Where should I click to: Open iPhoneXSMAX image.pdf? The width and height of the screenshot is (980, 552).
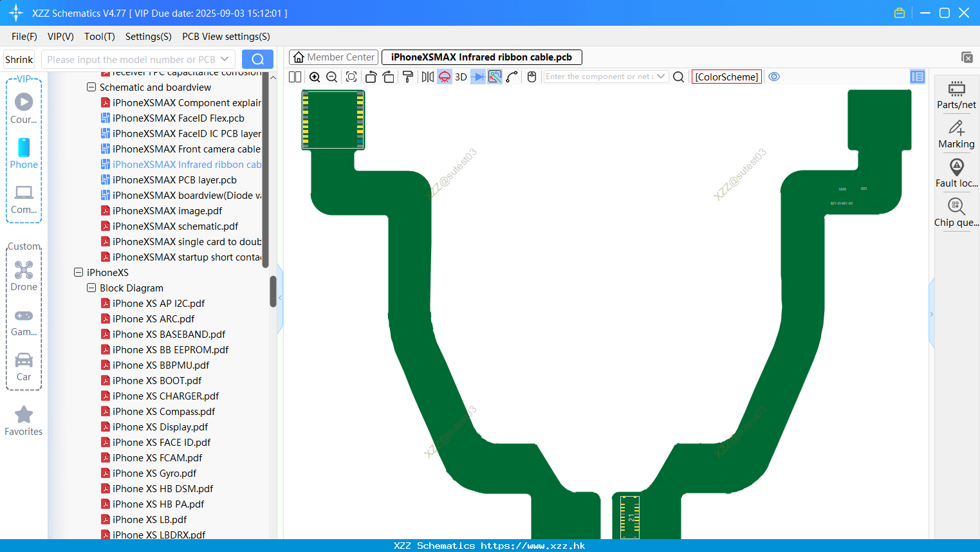[162, 210]
